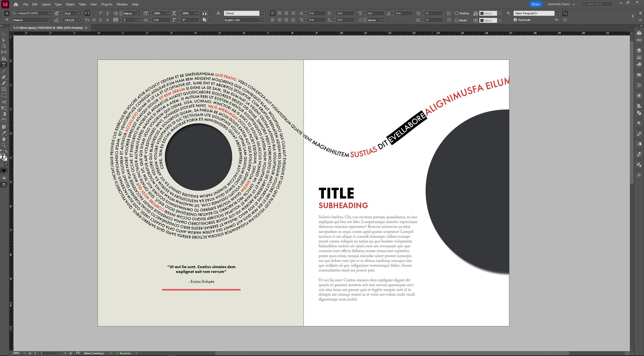The width and height of the screenshot is (644, 356).
Task: Choose the Rectangle Frame tool
Action: 4,89
